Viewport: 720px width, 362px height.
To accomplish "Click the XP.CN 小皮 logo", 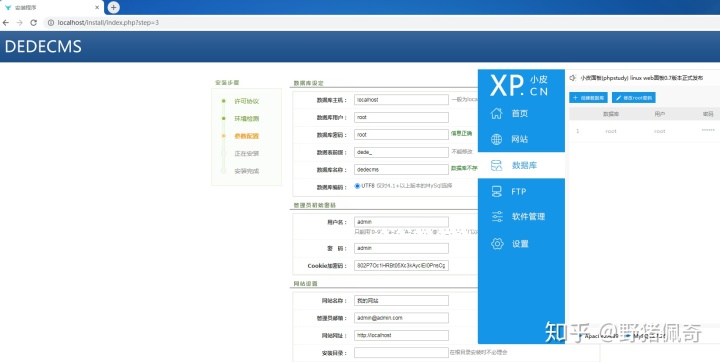I will pos(519,85).
